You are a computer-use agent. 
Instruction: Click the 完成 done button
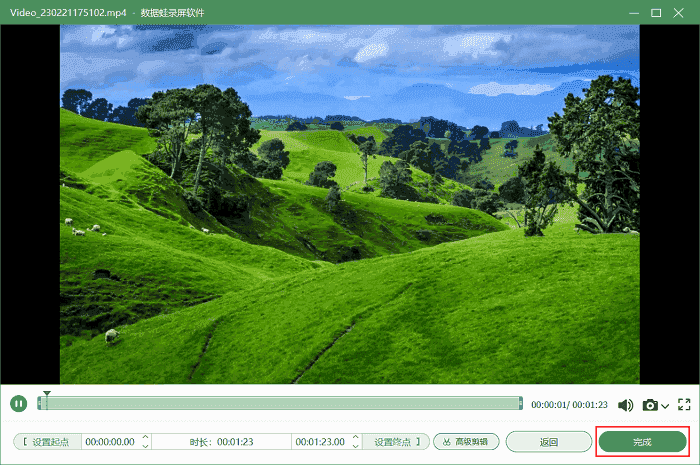642,442
